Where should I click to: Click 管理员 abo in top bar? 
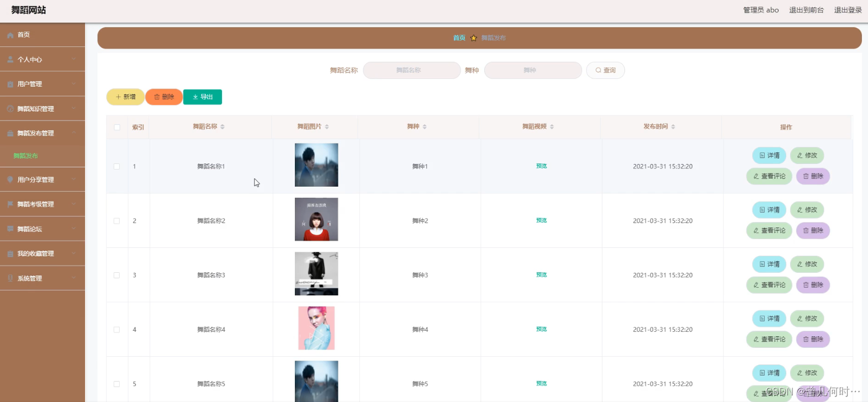point(761,10)
